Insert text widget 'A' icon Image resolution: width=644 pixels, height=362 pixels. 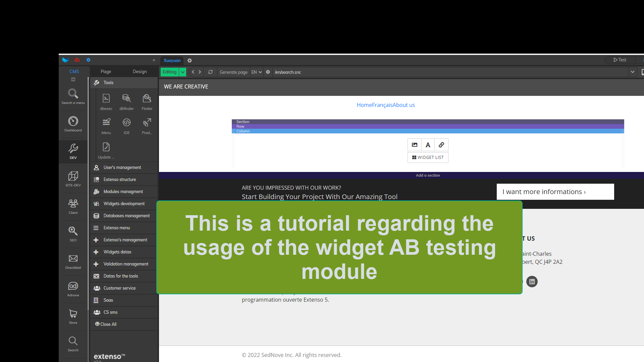pyautogui.click(x=428, y=145)
